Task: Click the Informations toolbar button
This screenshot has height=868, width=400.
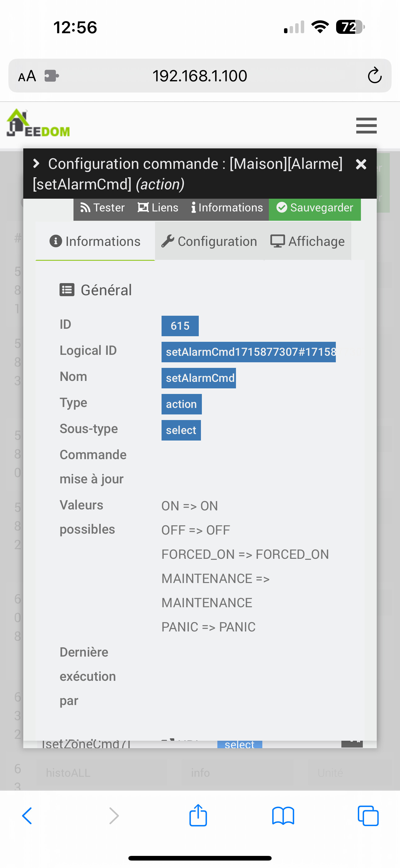Action: (x=227, y=208)
